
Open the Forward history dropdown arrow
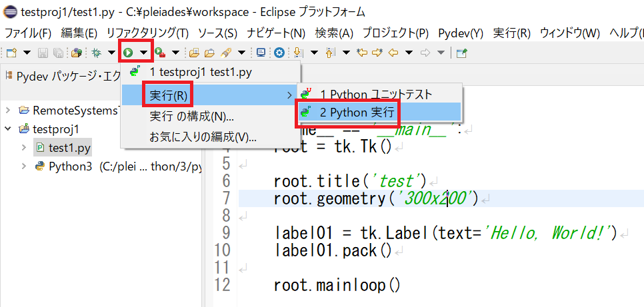pos(441,53)
